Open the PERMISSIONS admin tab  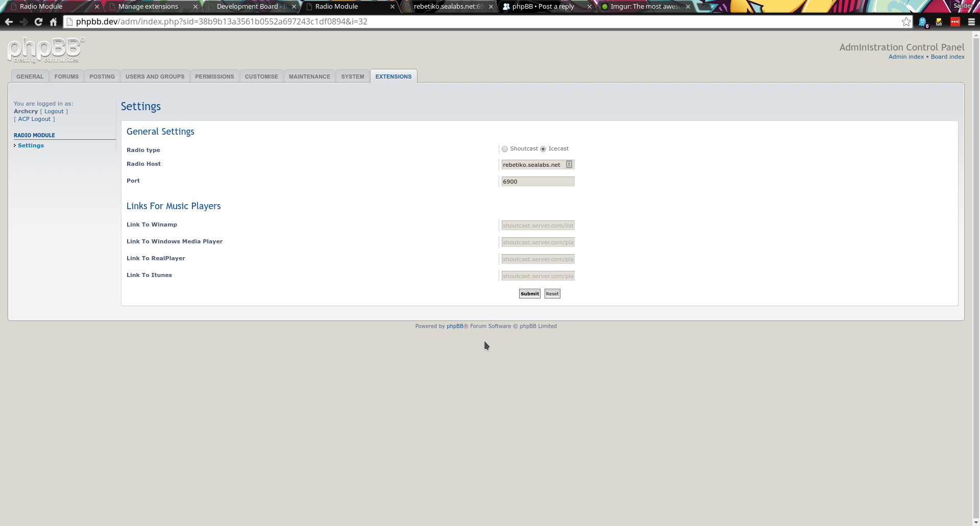click(x=214, y=76)
